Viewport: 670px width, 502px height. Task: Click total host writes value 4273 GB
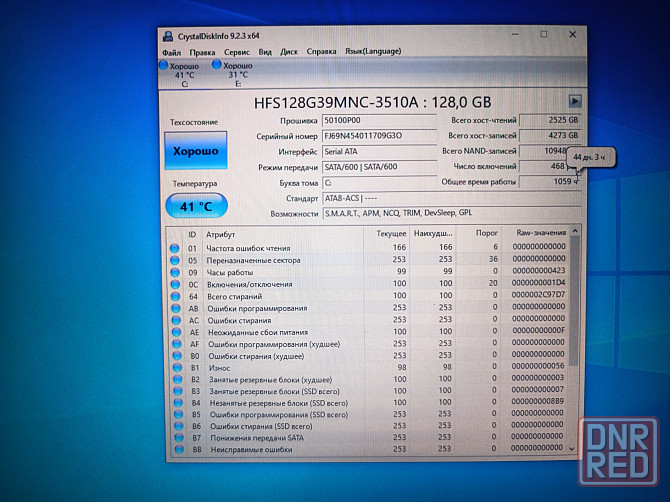(550, 136)
